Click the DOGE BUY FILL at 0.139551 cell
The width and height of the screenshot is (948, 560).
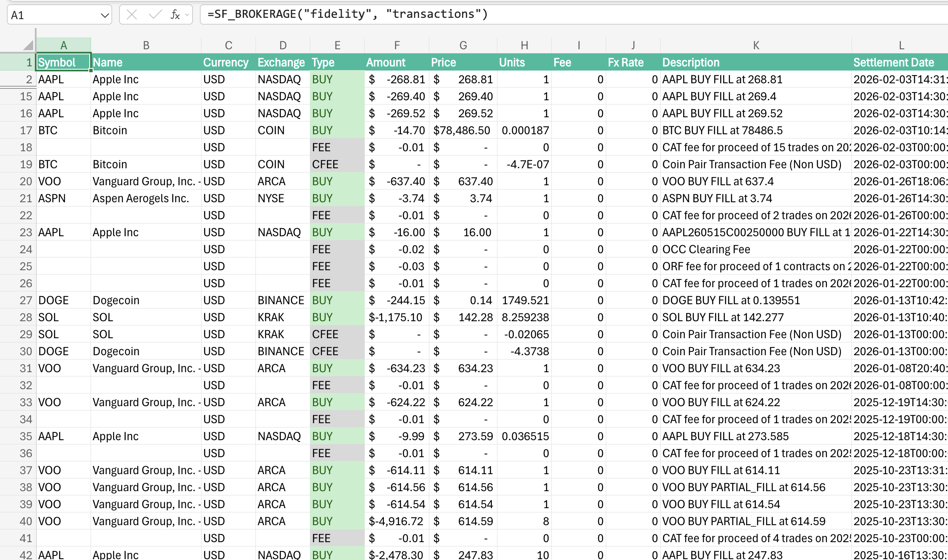click(x=756, y=300)
